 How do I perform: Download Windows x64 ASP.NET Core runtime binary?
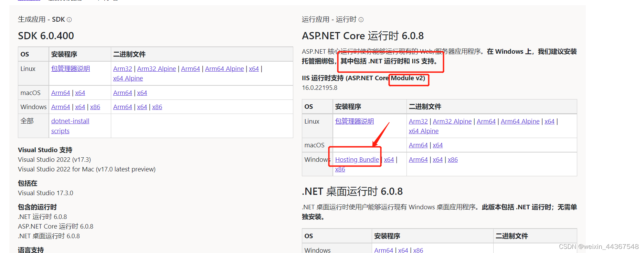[x=438, y=159]
